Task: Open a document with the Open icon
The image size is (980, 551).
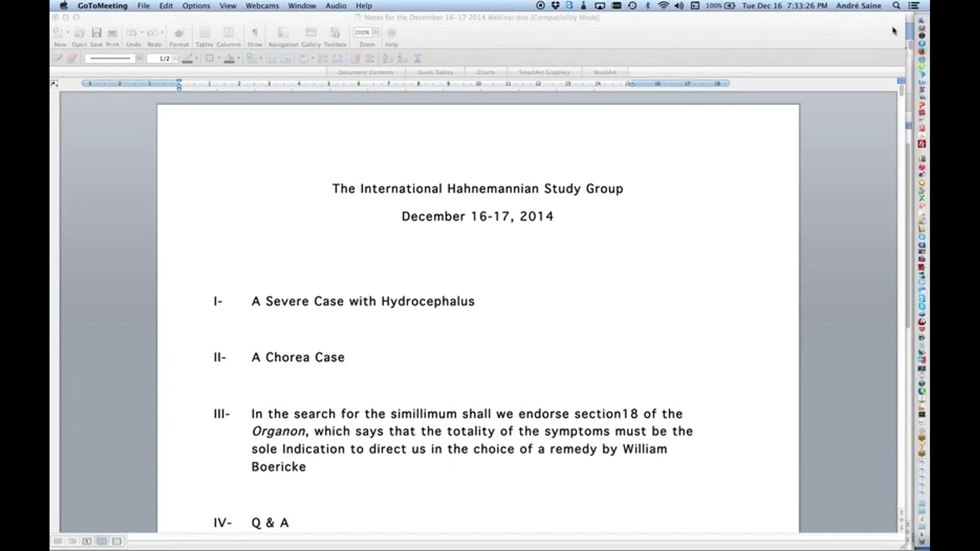Action: (79, 33)
